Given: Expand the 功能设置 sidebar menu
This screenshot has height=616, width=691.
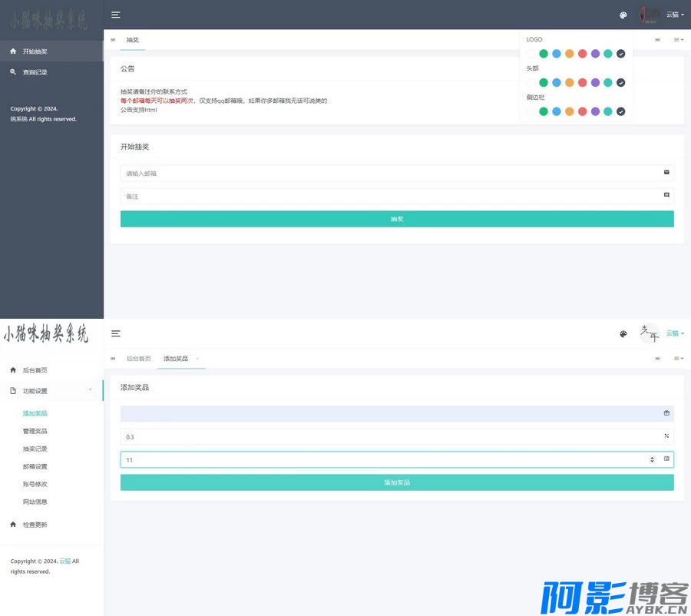Looking at the screenshot, I should click(x=51, y=391).
